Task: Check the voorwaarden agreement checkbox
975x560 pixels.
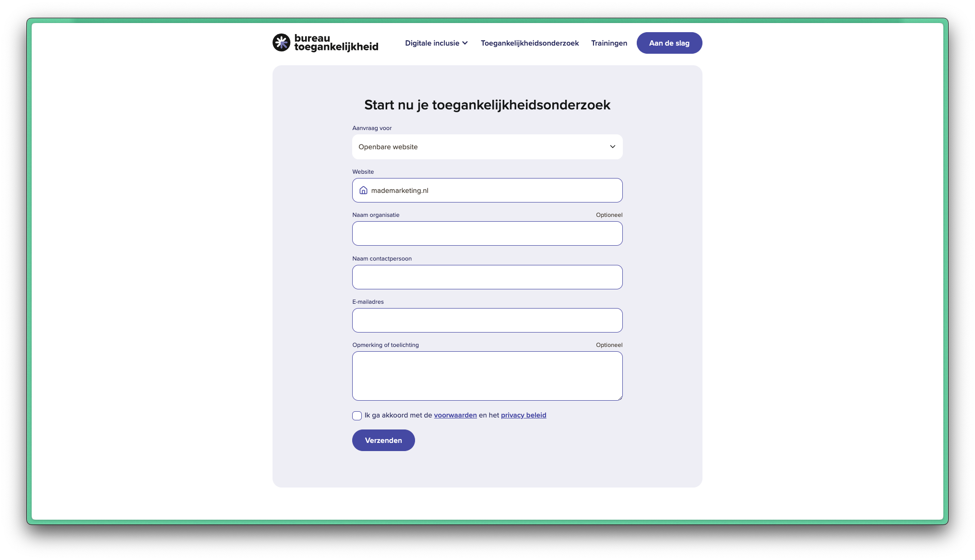Action: 357,416
